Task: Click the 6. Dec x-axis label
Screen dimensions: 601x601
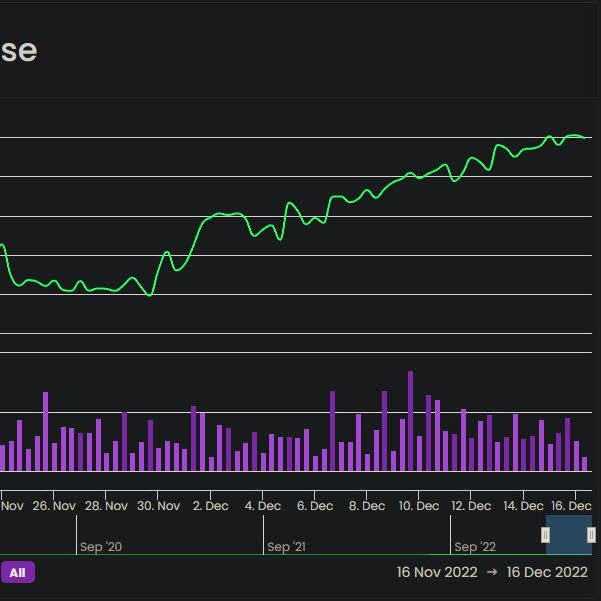Action: (315, 506)
